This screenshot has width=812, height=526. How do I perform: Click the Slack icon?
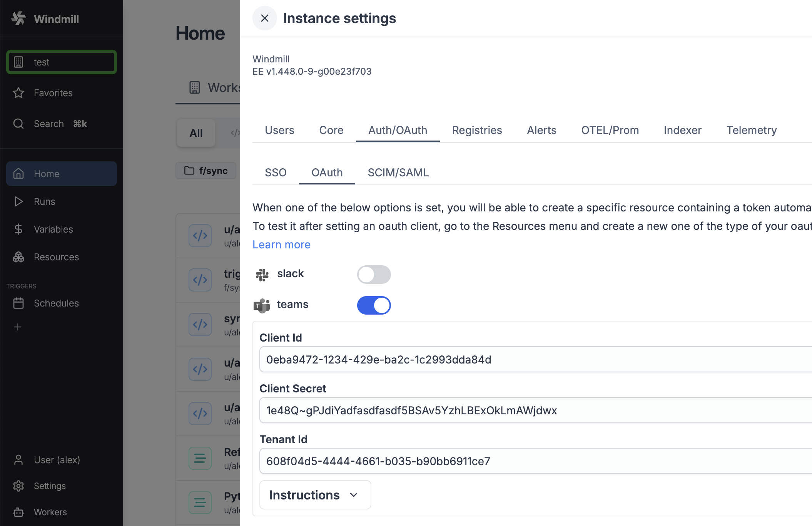point(262,274)
